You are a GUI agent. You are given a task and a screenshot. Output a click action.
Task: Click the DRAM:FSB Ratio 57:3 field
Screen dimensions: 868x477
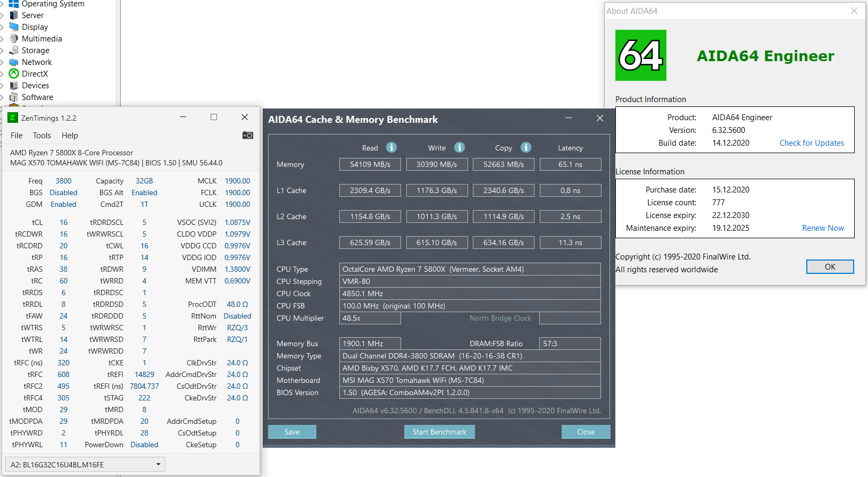click(570, 344)
